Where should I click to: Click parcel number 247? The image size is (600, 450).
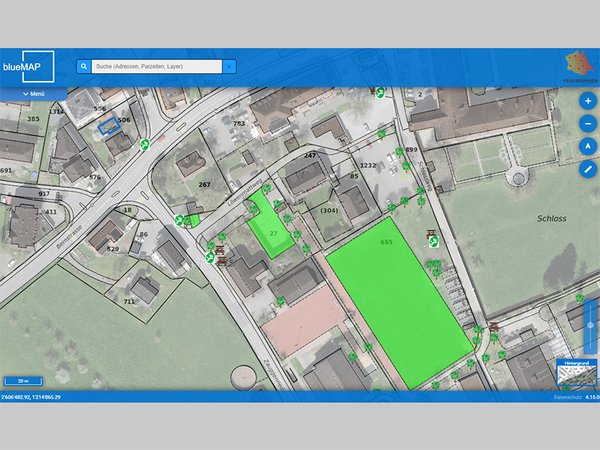point(310,155)
